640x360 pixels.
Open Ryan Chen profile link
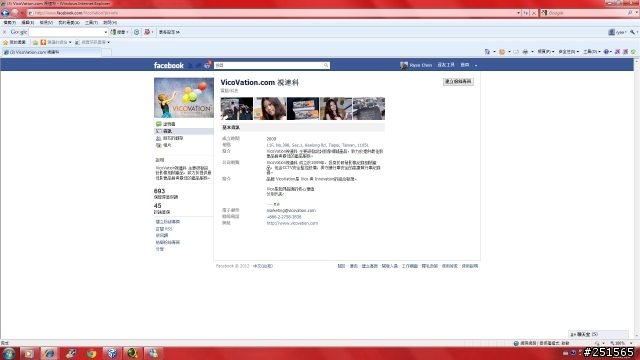416,65
